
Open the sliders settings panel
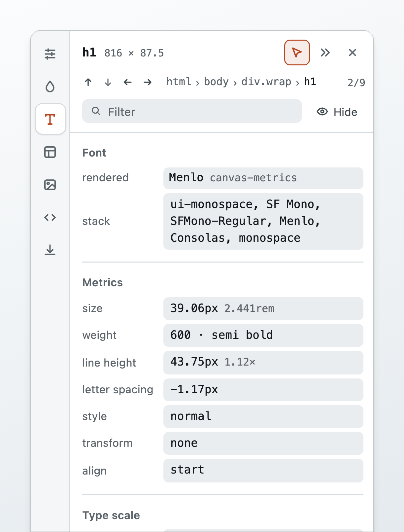(x=50, y=54)
